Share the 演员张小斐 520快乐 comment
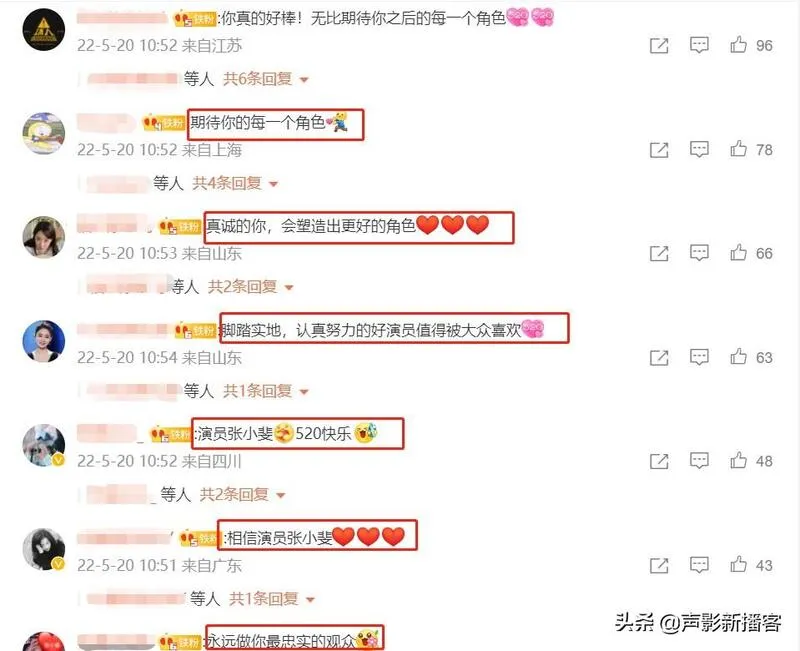The image size is (800, 651). pos(659,461)
